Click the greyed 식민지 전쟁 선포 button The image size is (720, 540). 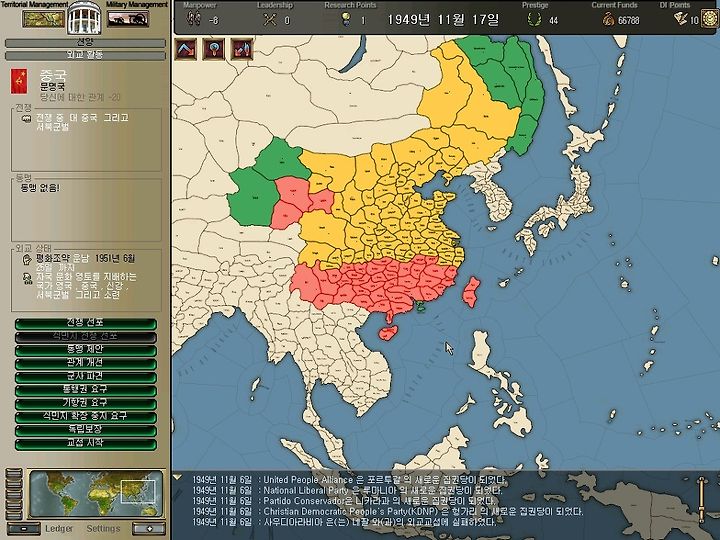point(85,337)
